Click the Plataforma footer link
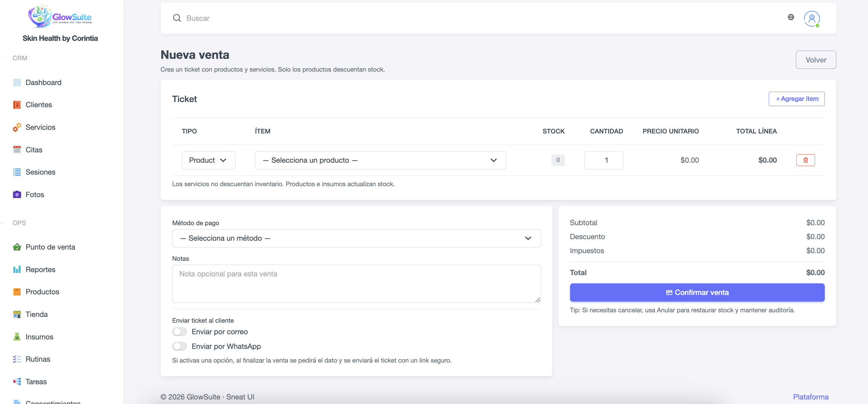The width and height of the screenshot is (868, 404). click(x=810, y=397)
